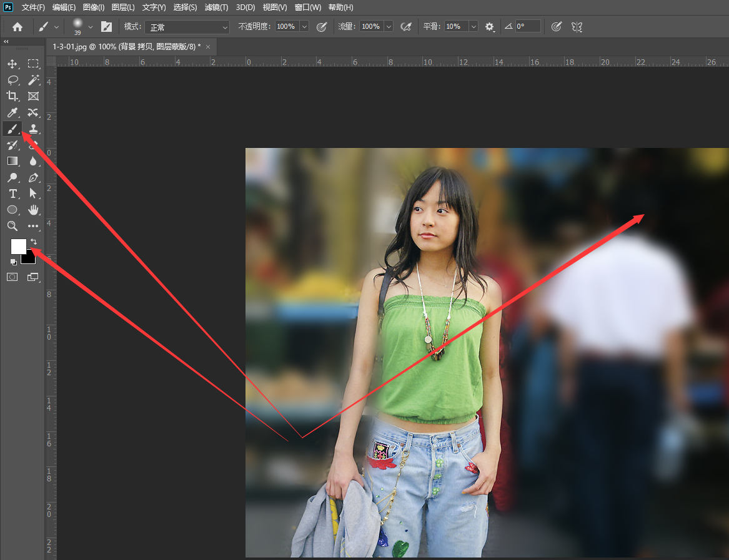Select the Move tool
Screen dimensions: 729x560
[12, 64]
